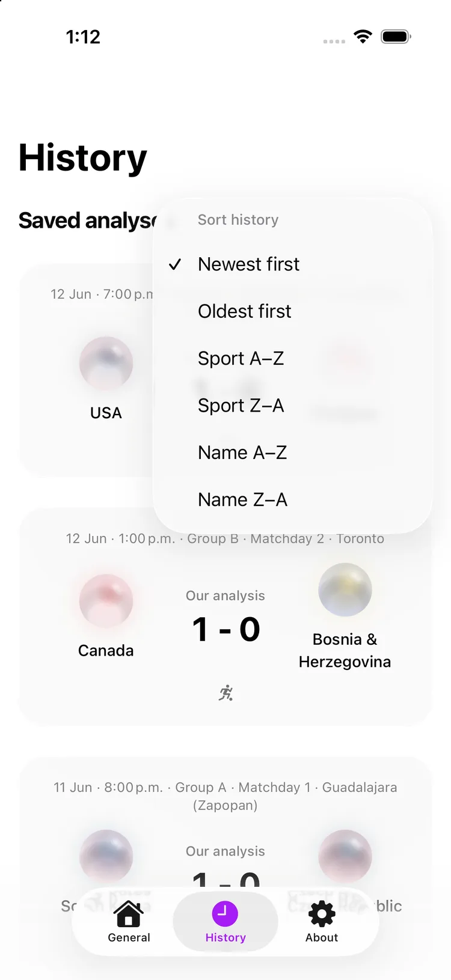Tap the Bosnia & Herzegovina flag orb
The width and height of the screenshot is (451, 980).
(345, 589)
